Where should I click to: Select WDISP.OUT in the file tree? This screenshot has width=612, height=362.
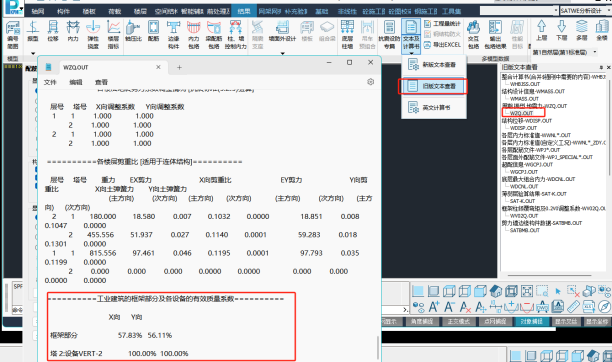click(x=523, y=128)
